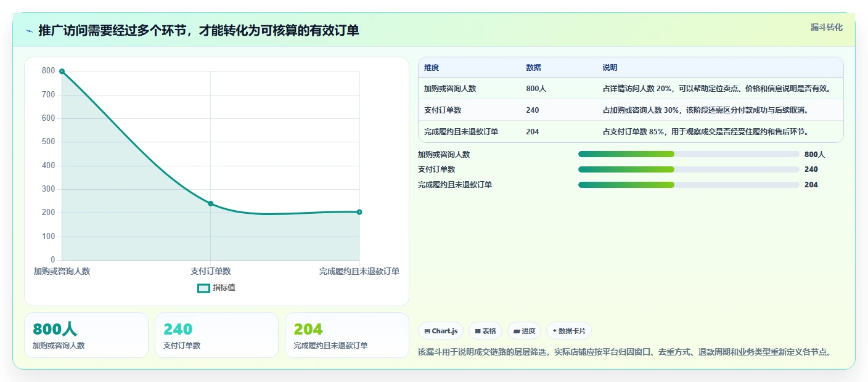Click the 800人 value beside the progress bar

click(x=815, y=155)
